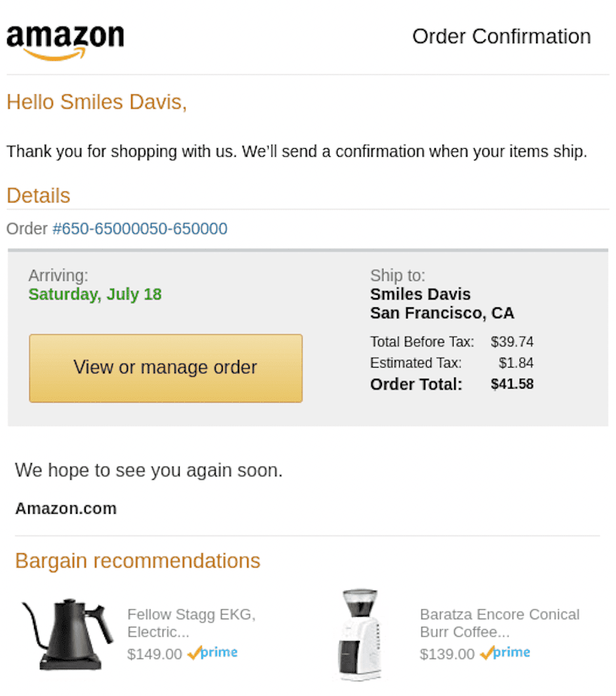Click the prime badge under Baratza Encore
Image resolution: width=616 pixels, height=696 pixels.
tap(505, 653)
